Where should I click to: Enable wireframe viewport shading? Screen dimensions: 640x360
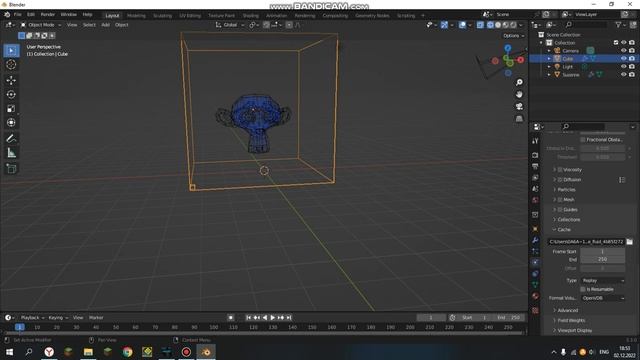point(490,25)
